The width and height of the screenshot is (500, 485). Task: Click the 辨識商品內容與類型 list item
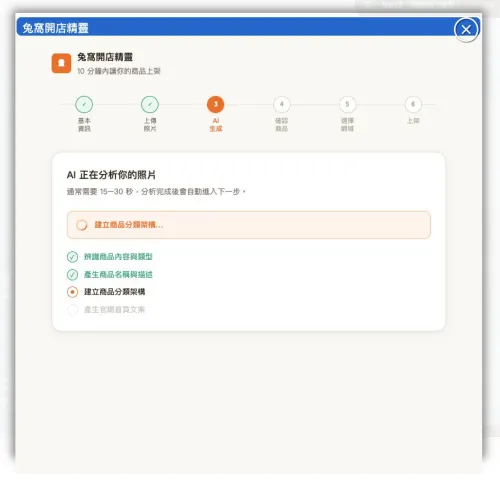118,257
